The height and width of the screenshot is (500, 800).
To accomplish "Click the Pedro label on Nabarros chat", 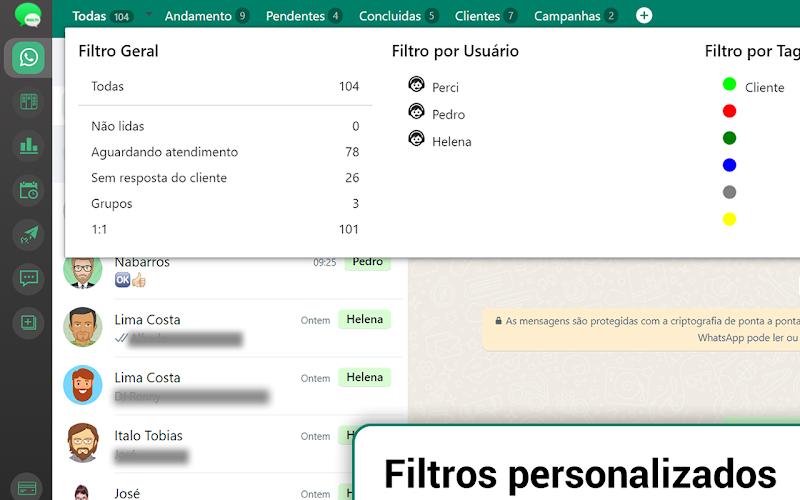I will (x=367, y=263).
